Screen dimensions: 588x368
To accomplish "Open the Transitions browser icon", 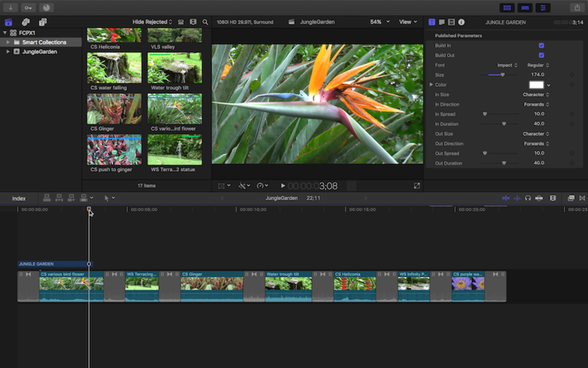I will point(582,198).
